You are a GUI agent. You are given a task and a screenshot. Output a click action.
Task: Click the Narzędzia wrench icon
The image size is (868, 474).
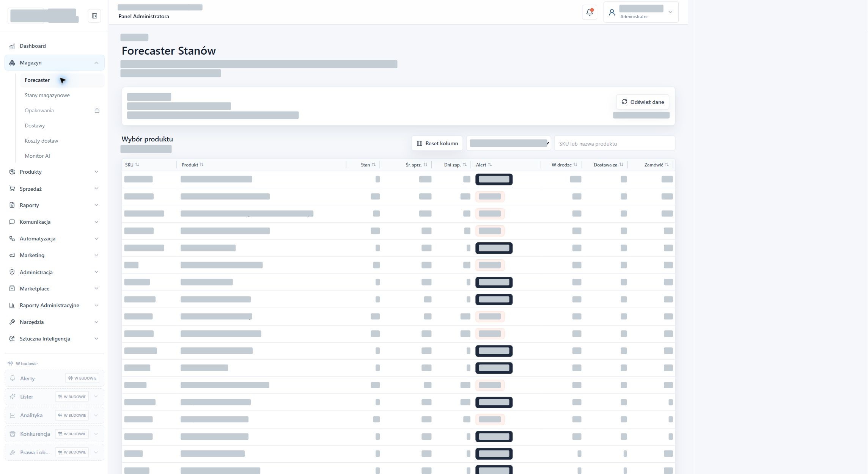12,322
